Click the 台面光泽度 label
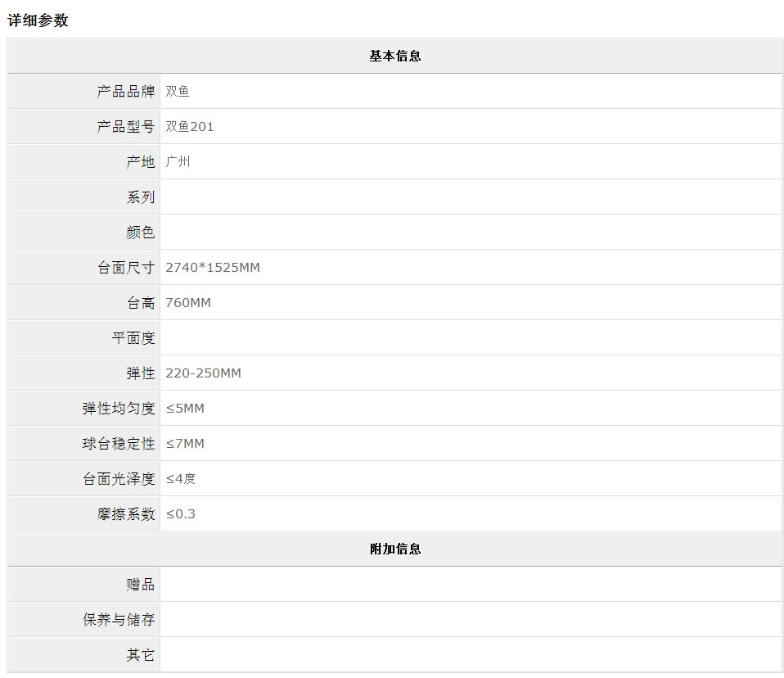This screenshot has height=678, width=784. (x=119, y=479)
